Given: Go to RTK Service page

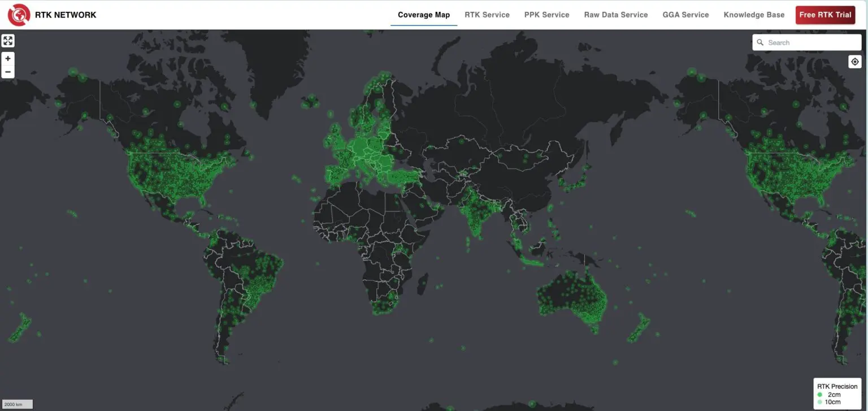Looking at the screenshot, I should tap(487, 15).
